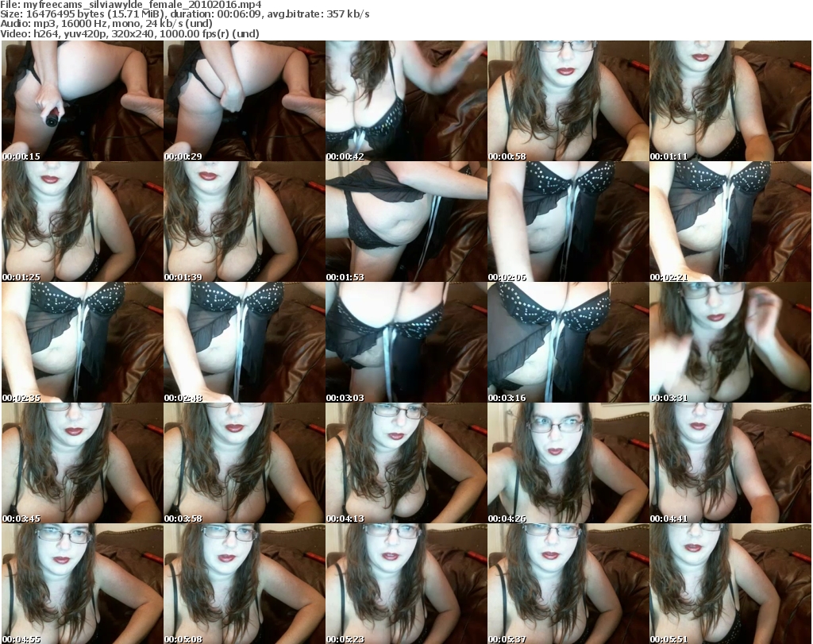Select the frame marked 00:02:06

click(568, 222)
